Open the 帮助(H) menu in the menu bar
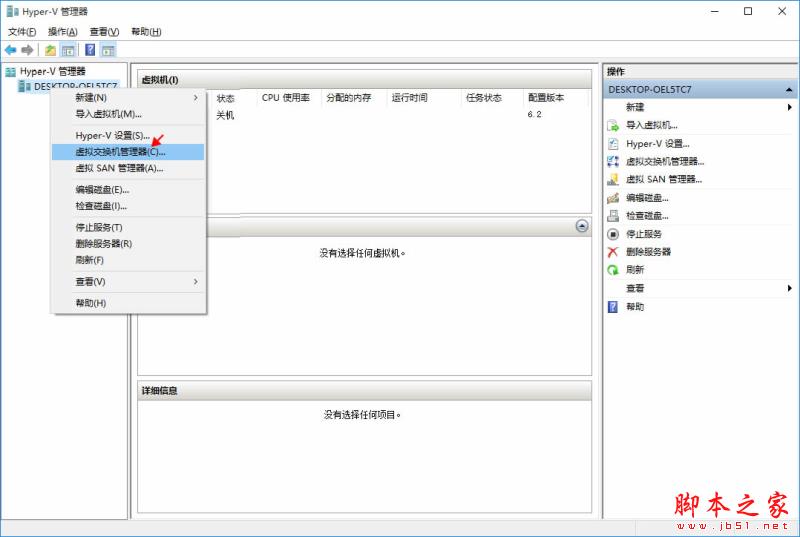This screenshot has height=537, width=800. [x=146, y=32]
